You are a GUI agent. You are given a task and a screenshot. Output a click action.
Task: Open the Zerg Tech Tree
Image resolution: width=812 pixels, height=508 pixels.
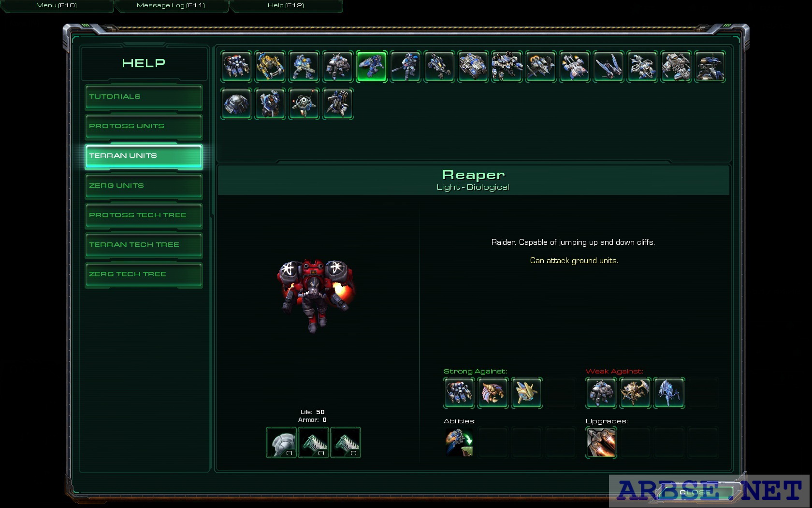click(x=144, y=274)
